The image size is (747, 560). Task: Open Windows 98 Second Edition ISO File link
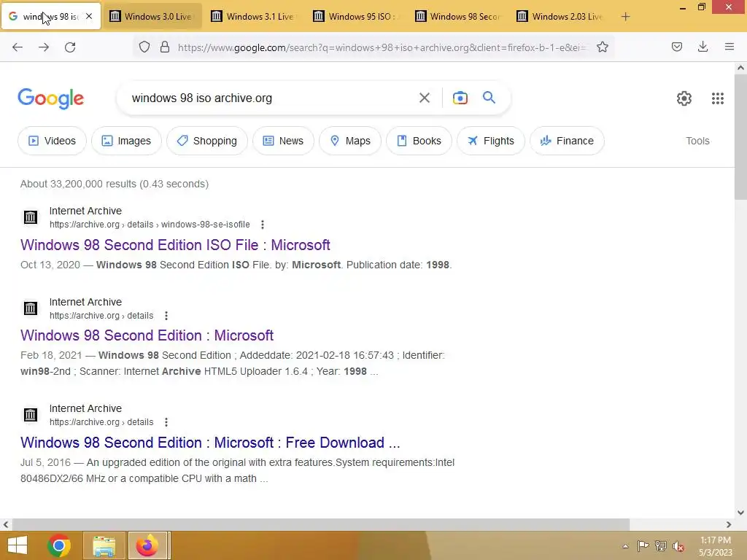click(175, 245)
